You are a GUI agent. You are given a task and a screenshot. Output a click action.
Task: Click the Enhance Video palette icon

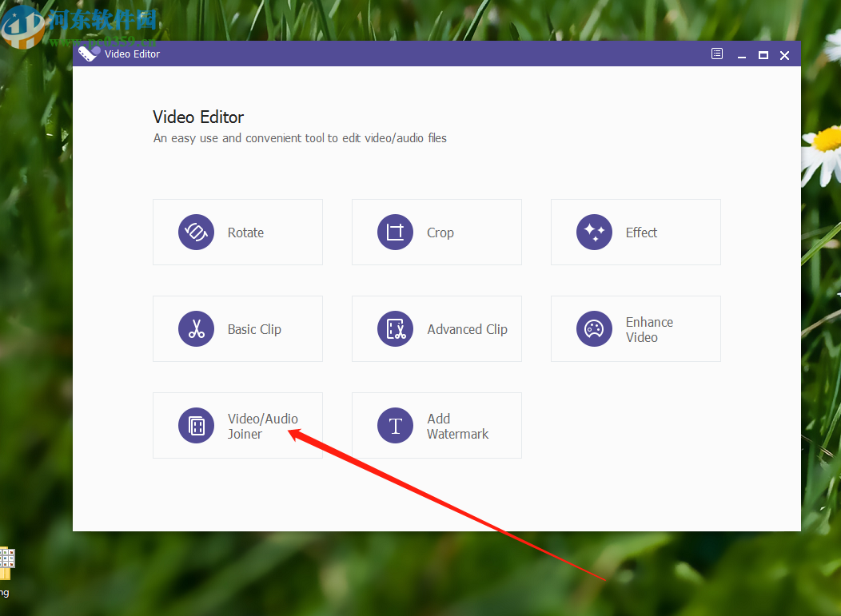(594, 328)
